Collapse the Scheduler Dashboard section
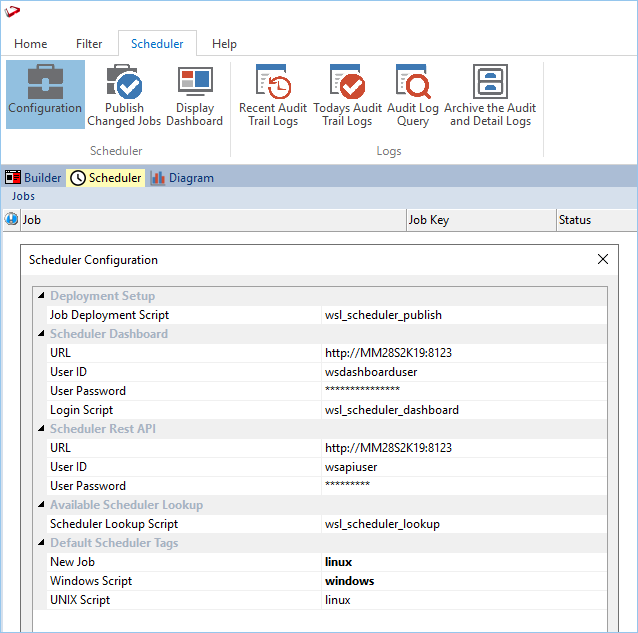Screen dimensions: 638x633 tap(41, 334)
